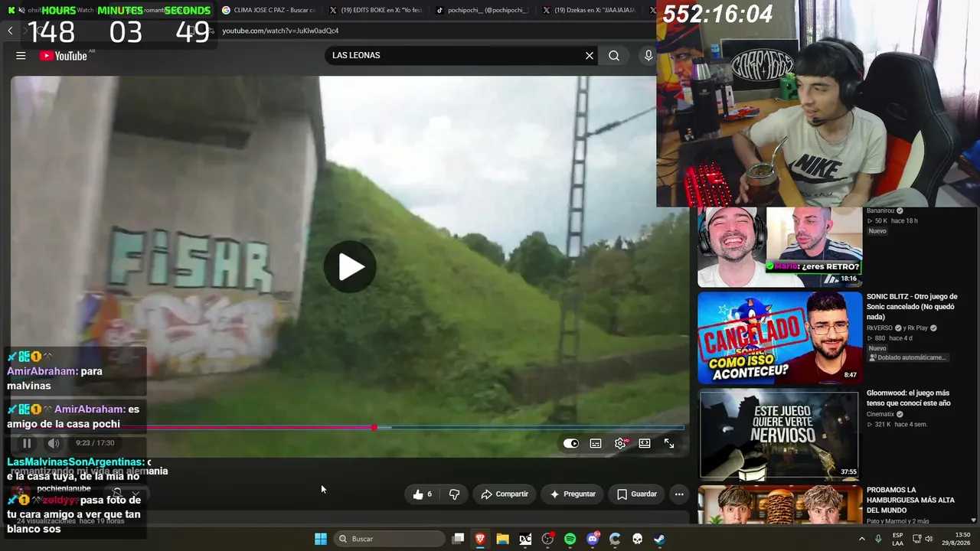Image resolution: width=980 pixels, height=551 pixels.
Task: Open Spotify from the taskbar
Action: click(570, 539)
